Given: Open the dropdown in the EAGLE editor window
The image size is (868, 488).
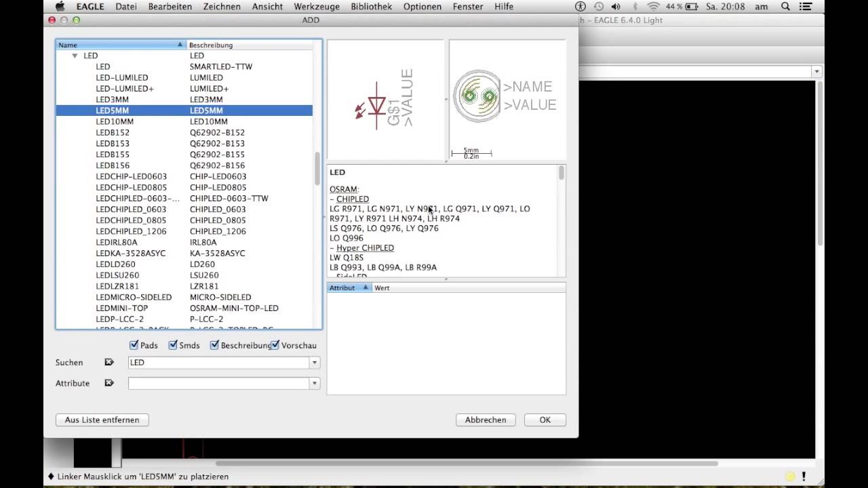Looking at the screenshot, I should pyautogui.click(x=816, y=71).
